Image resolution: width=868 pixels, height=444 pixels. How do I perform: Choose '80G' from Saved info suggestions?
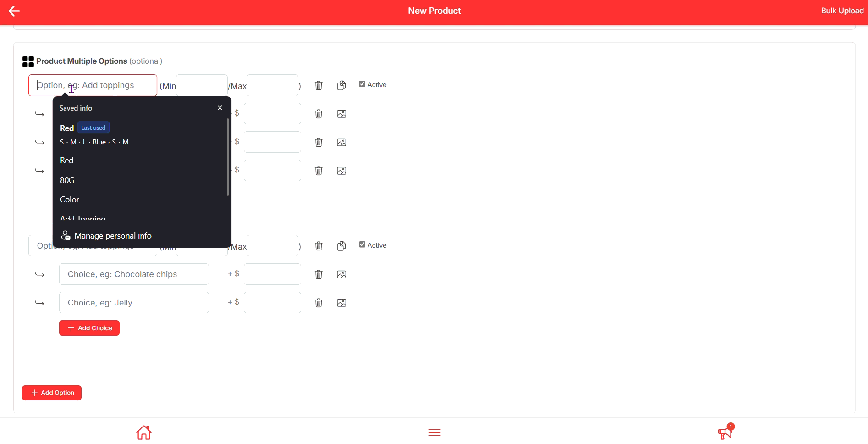67,180
